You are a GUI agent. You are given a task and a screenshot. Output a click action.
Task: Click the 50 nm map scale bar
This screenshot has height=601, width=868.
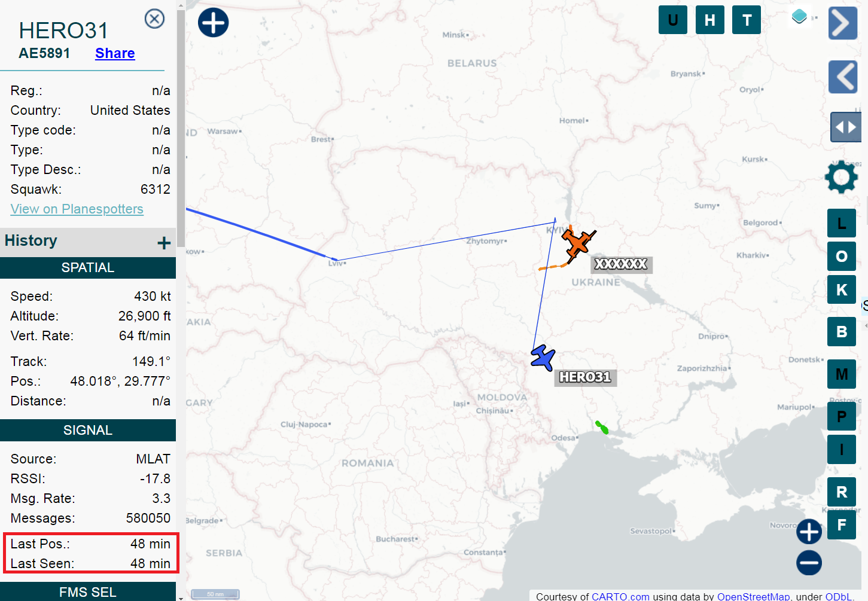point(215,594)
